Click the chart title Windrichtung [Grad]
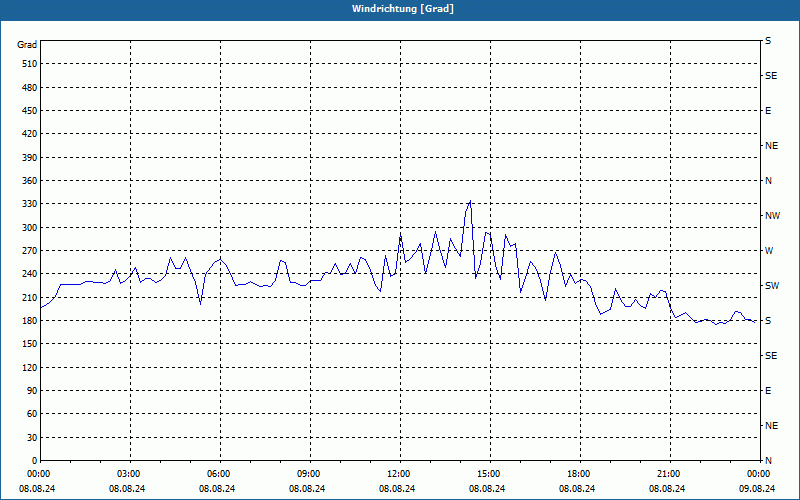This screenshot has width=800, height=500. point(403,9)
